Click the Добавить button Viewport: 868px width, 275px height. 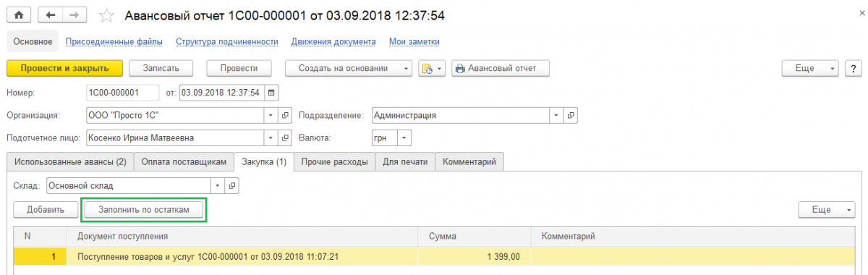point(46,209)
